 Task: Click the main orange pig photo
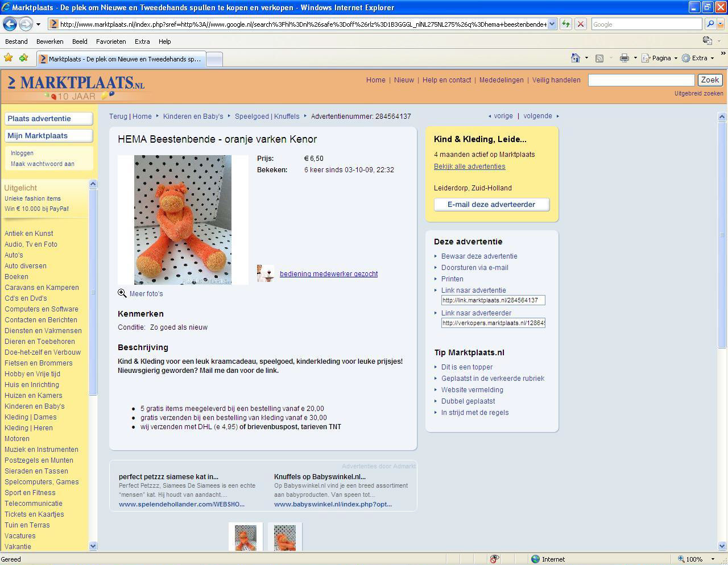(x=183, y=219)
